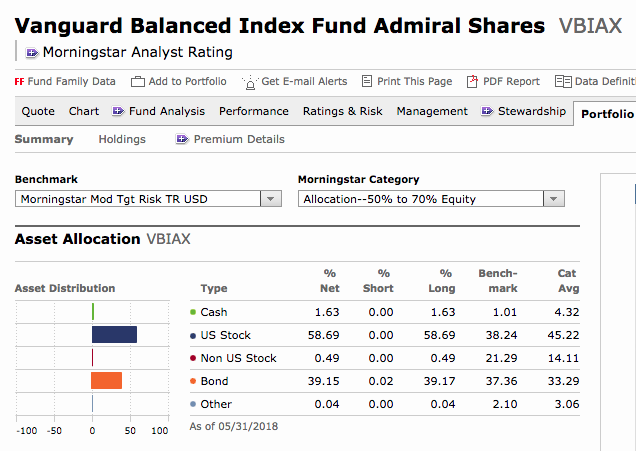Click the Non US Stock benchmark value 21.29
The image size is (636, 451).
pos(501,358)
